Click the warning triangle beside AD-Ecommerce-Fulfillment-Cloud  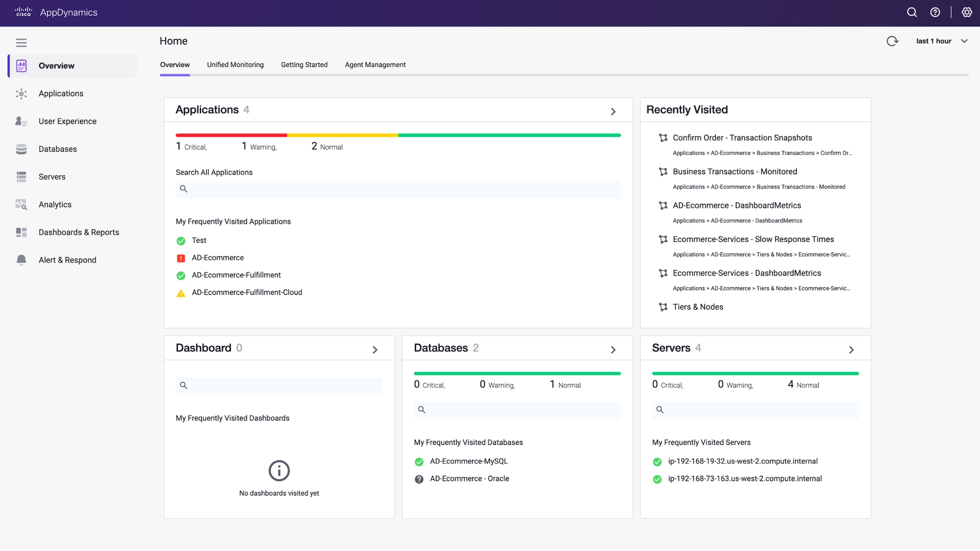coord(181,293)
